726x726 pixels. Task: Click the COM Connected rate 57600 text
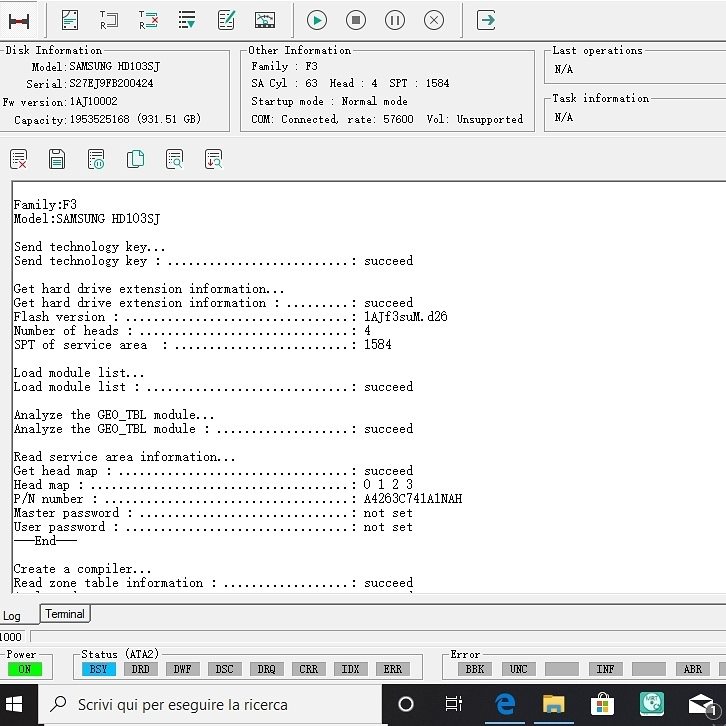coord(332,119)
